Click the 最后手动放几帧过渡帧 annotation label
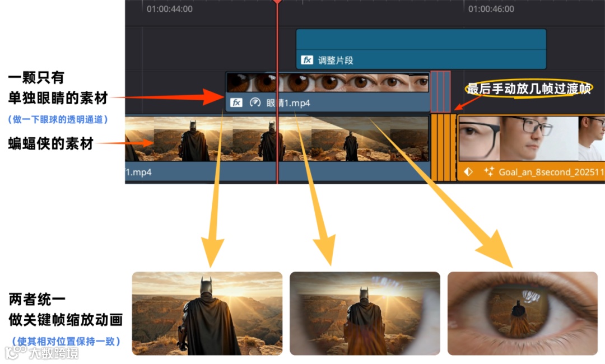 [529, 88]
